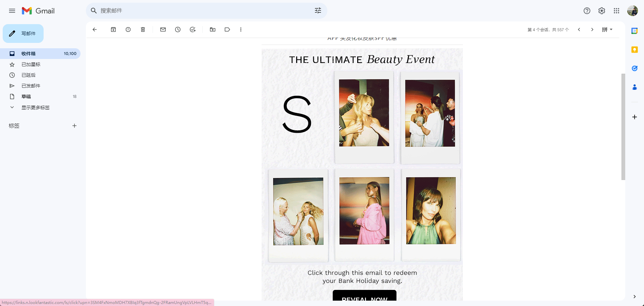Open the main menu hamburger icon

[x=12, y=11]
